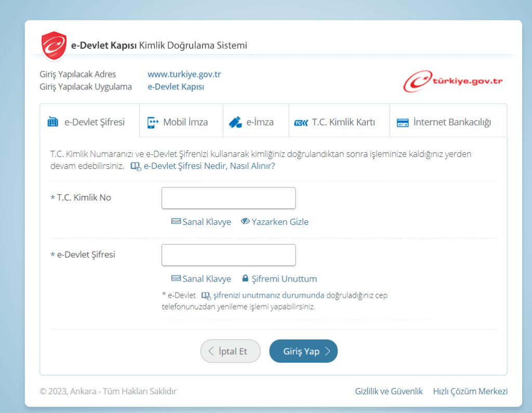This screenshot has width=532, height=413.
Task: Open the Gizlilik ve Güvenlik footer link
Action: [x=389, y=391]
